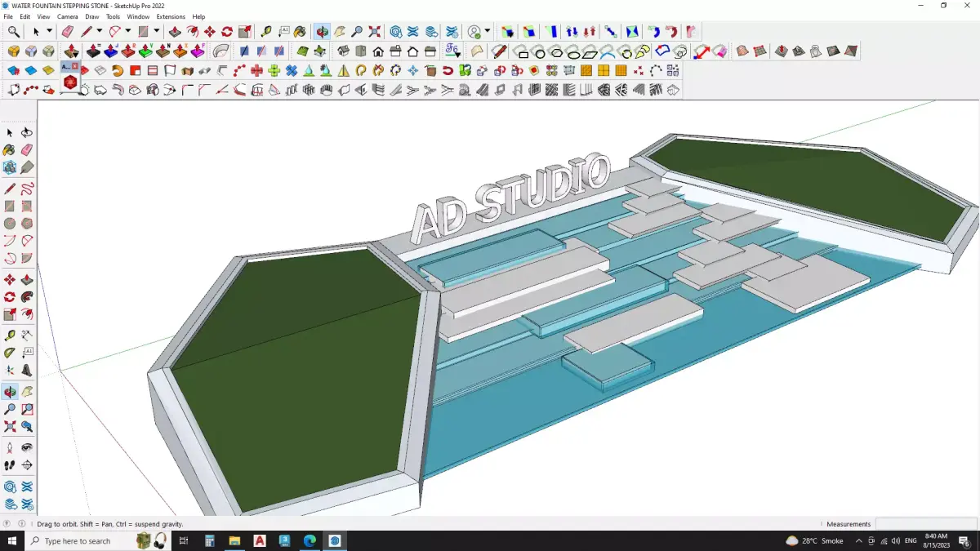This screenshot has height=551, width=980.
Task: Open the Edit menu
Action: pyautogui.click(x=25, y=16)
